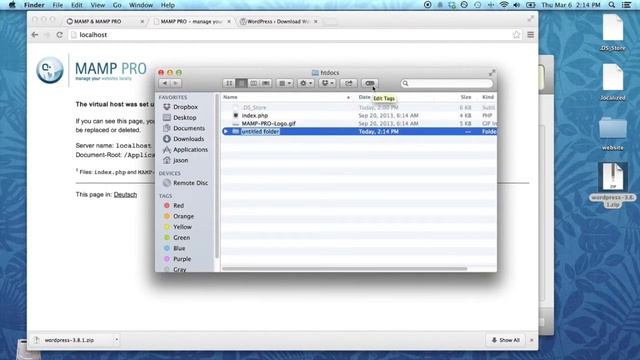Click the Finder back navigation arrow

[x=165, y=83]
